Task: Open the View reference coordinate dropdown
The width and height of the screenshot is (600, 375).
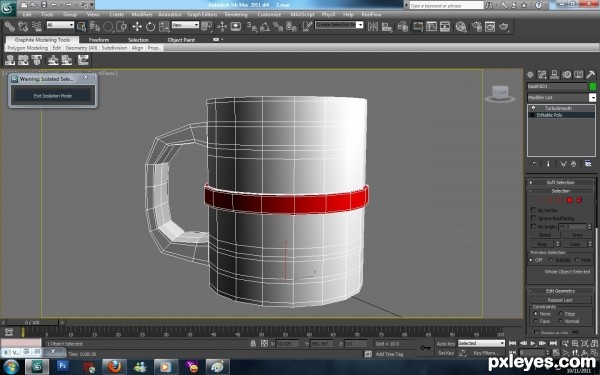Action: pyautogui.click(x=185, y=25)
